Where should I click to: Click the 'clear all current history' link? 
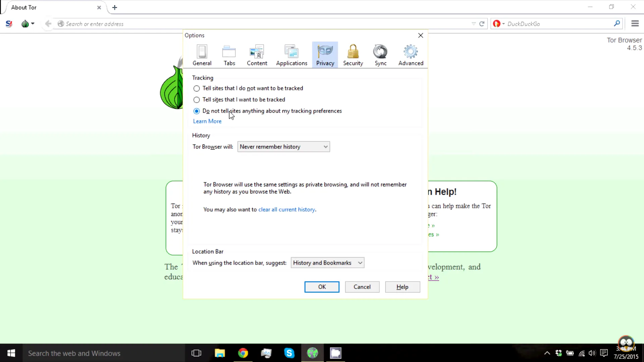click(287, 209)
